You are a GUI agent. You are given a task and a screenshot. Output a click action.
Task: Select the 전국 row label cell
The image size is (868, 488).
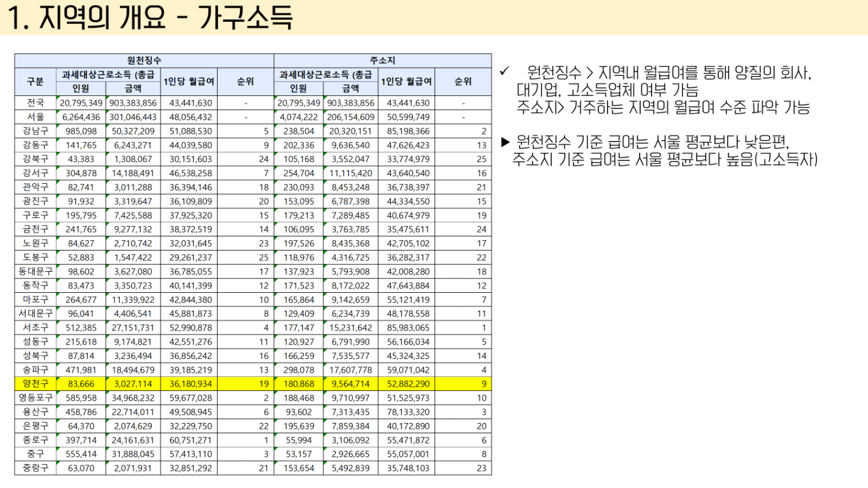point(35,103)
